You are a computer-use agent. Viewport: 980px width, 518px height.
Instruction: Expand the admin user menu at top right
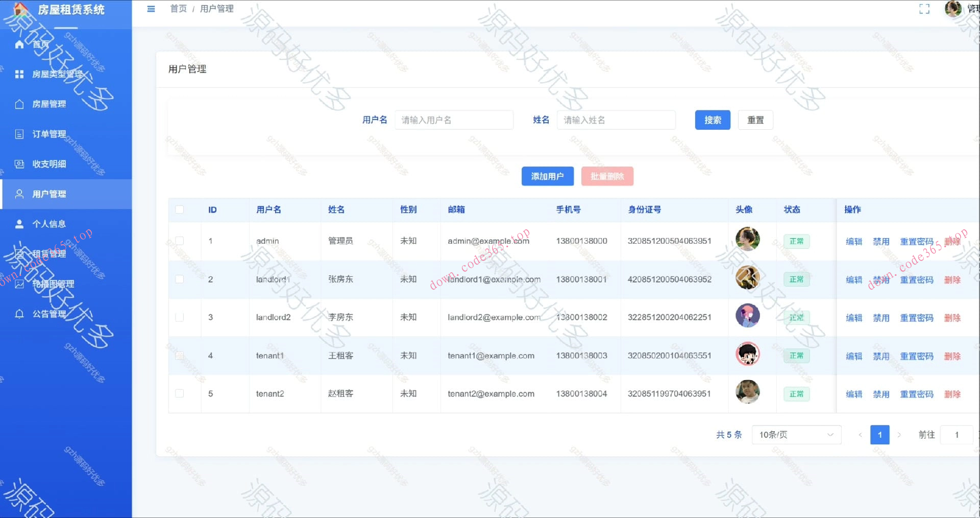point(953,9)
